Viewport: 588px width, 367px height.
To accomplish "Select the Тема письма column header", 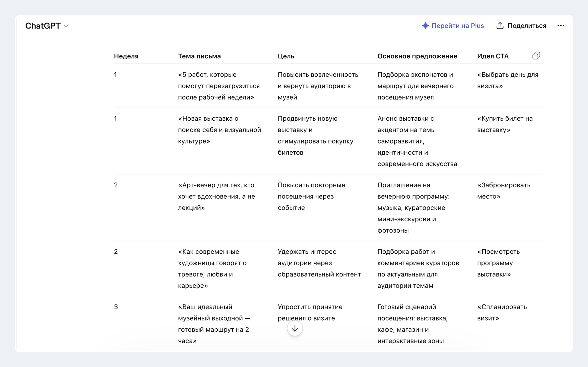I will click(x=199, y=56).
